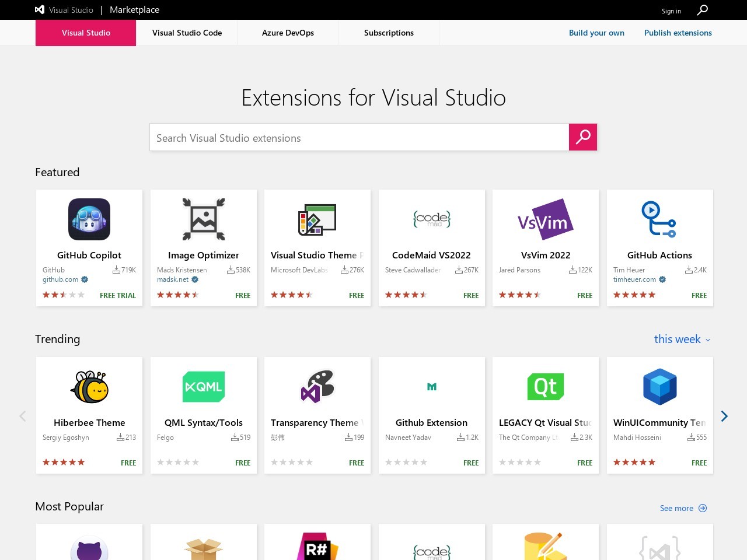747x560 pixels.
Task: Click the 'Publish extensions' link
Action: (678, 33)
